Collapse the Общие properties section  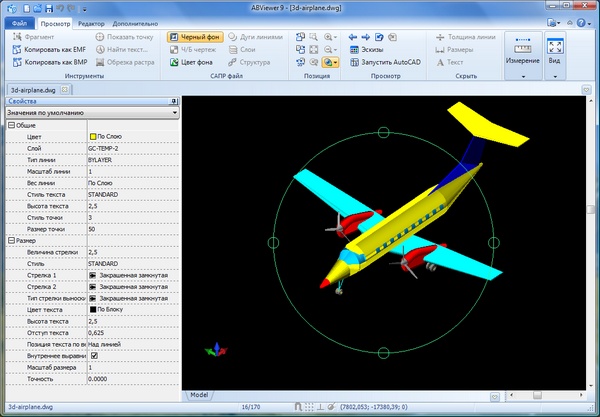[10, 125]
